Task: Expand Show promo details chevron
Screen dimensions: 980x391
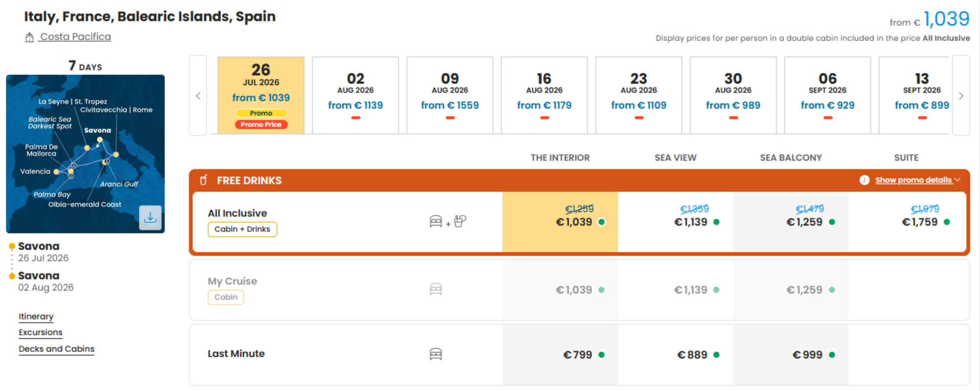Action: (957, 180)
